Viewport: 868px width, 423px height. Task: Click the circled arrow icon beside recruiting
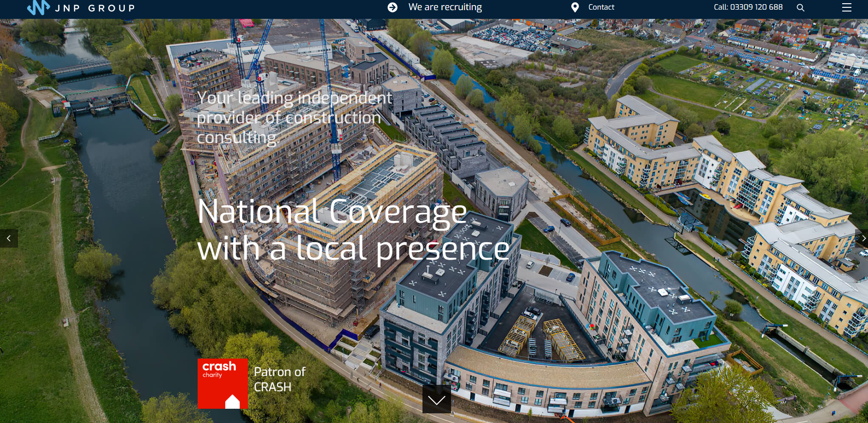pos(393,7)
